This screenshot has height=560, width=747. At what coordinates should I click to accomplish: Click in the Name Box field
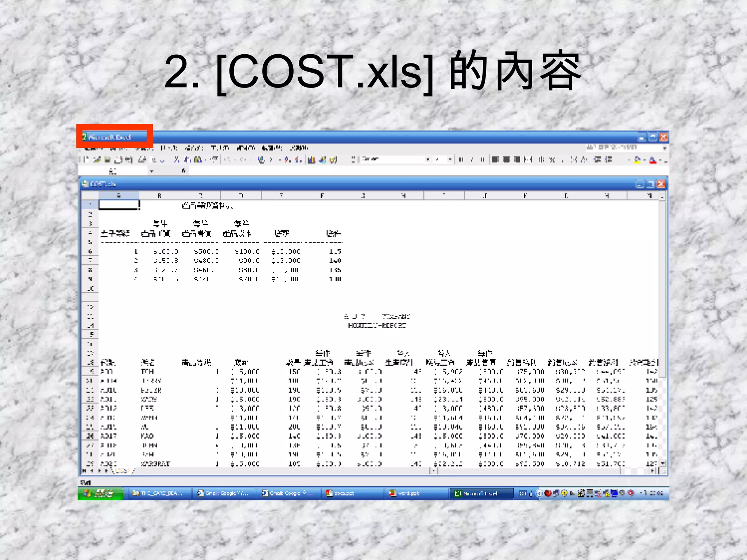coord(113,171)
